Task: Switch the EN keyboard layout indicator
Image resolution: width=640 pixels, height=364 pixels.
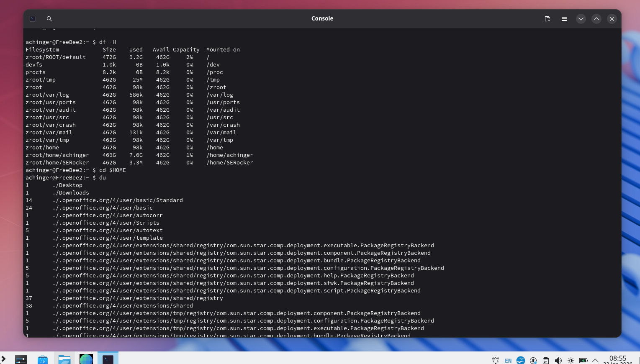Action: (x=508, y=360)
